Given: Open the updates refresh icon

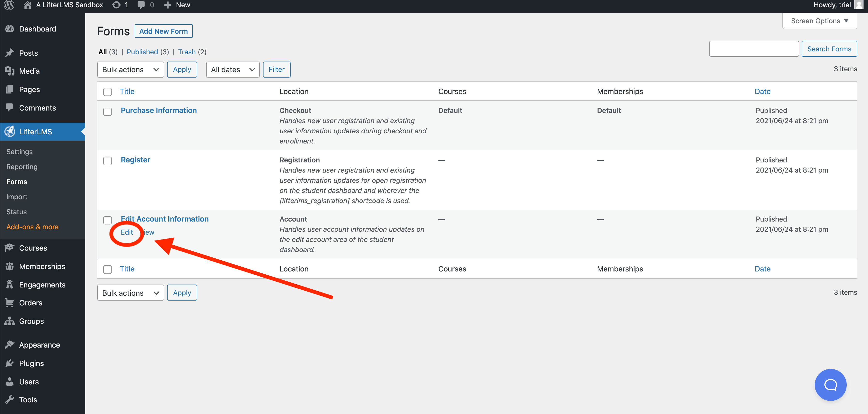Looking at the screenshot, I should tap(116, 5).
